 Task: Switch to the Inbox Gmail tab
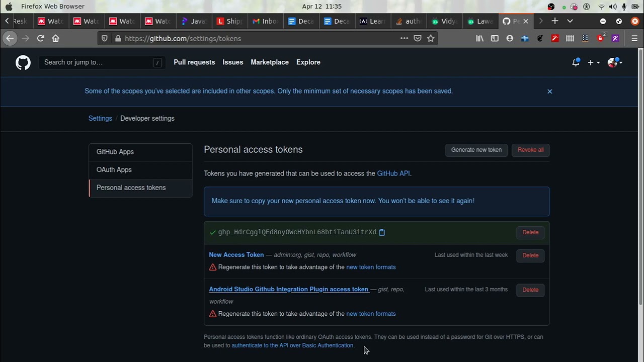(265, 21)
